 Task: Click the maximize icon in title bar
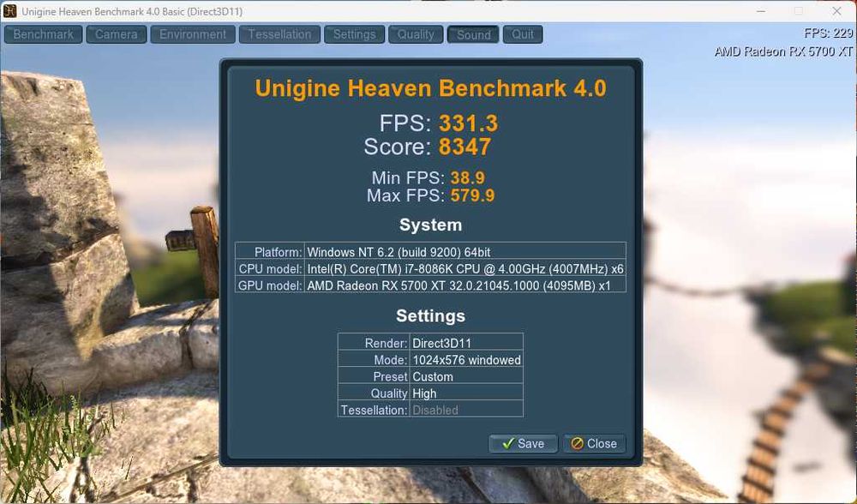[x=799, y=11]
